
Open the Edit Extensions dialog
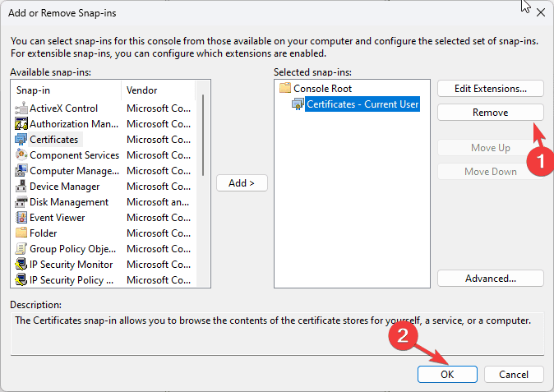click(491, 89)
